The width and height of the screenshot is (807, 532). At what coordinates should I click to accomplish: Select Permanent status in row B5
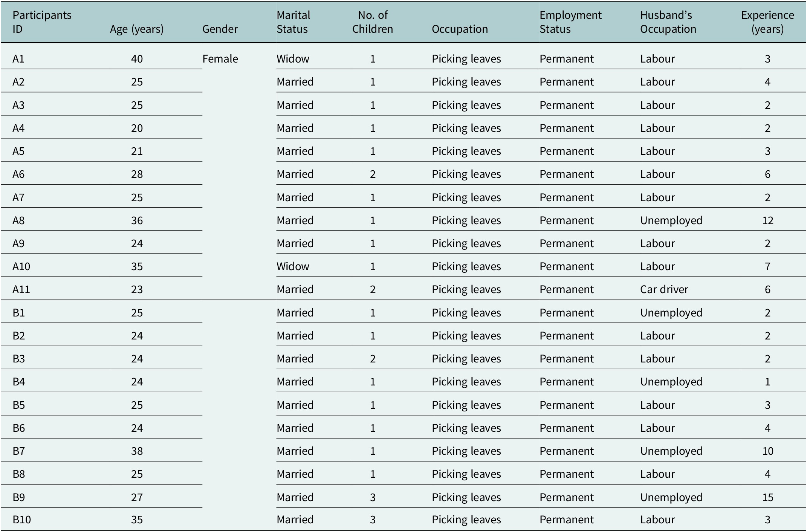point(566,405)
